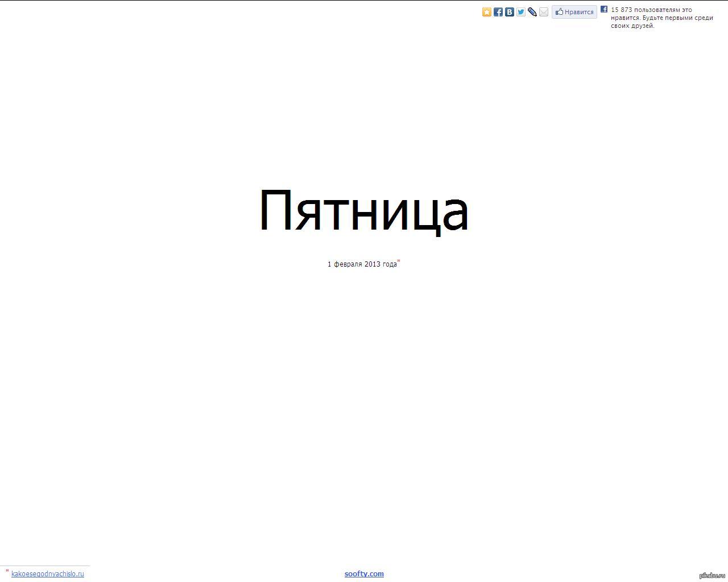Share the page via VKontakte icon
Screen dimensions: 728x582
pos(510,12)
